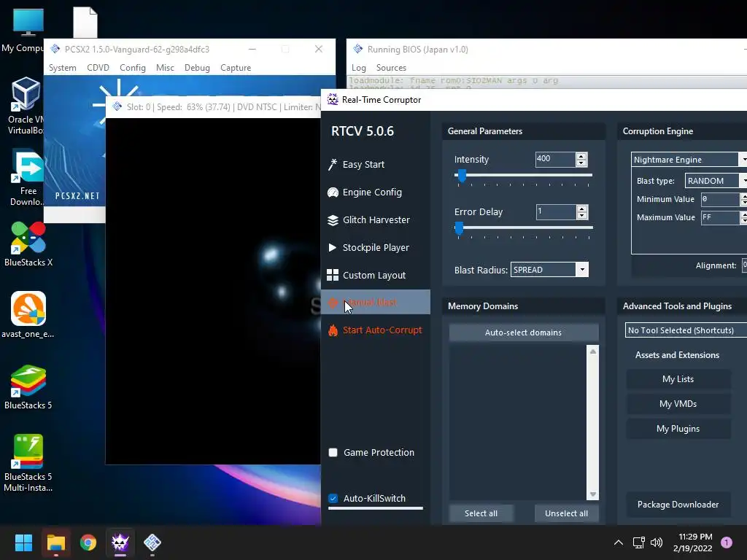The image size is (747, 560).
Task: Open System menu in PCSX2
Action: pos(63,68)
